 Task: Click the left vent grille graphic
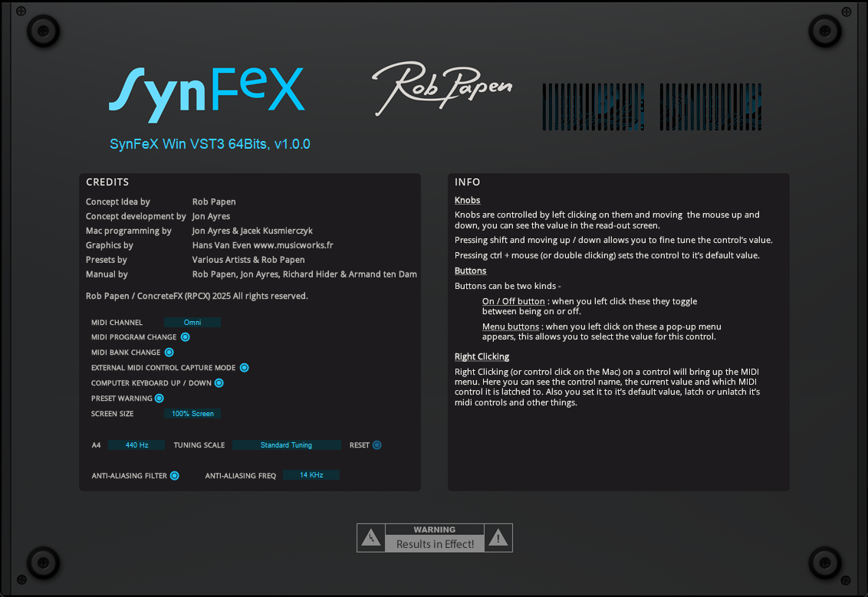pyautogui.click(x=593, y=107)
